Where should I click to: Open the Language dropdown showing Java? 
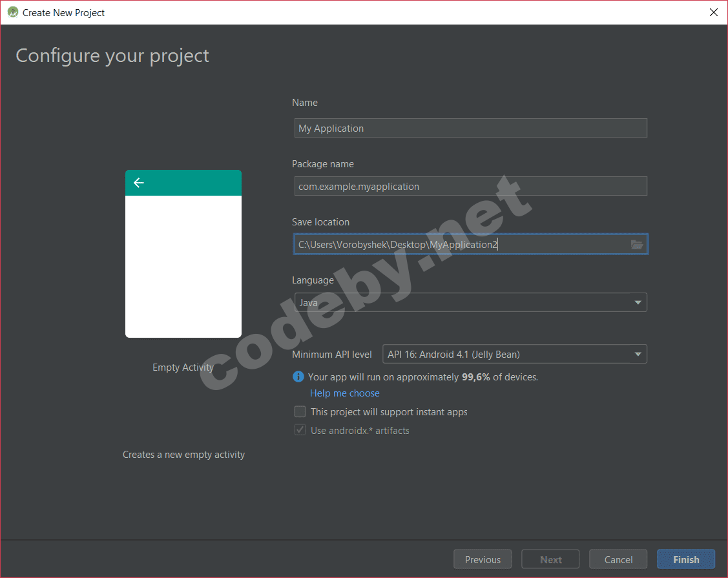point(470,302)
